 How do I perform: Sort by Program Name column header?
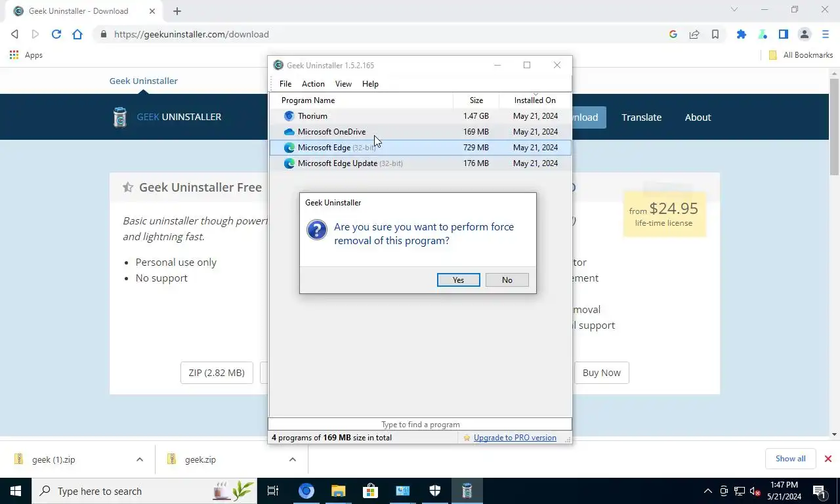click(361, 100)
